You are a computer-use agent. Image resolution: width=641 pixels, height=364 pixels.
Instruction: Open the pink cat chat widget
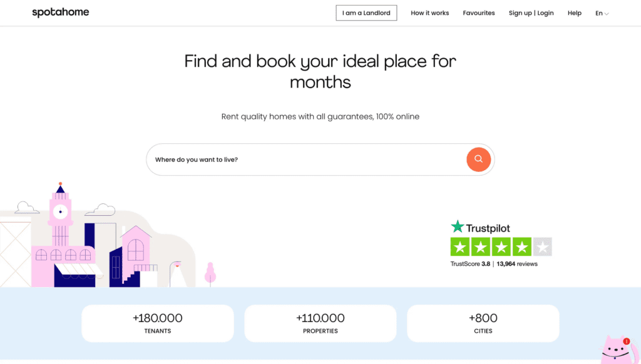click(x=617, y=351)
